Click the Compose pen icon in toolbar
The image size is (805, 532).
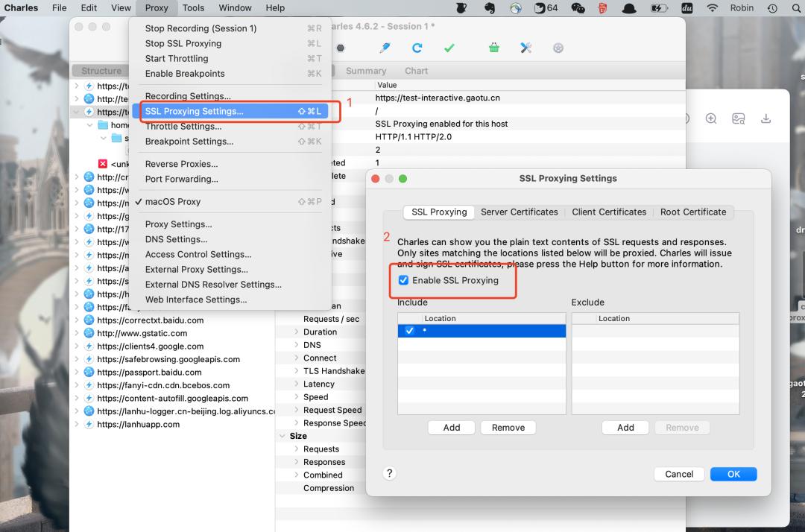click(x=385, y=48)
